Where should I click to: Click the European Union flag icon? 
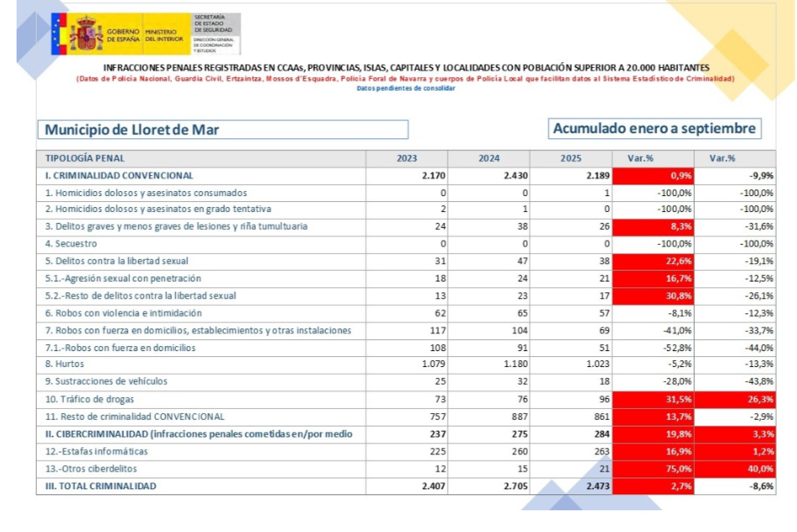tap(58, 34)
